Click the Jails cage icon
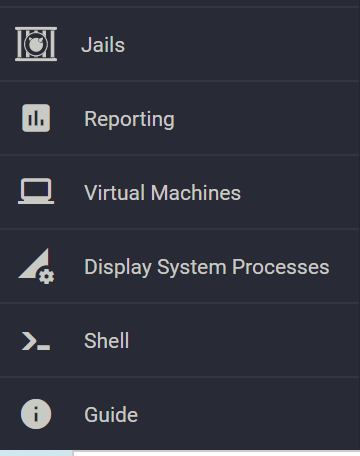Screen dimensions: 360x456 (36, 44)
